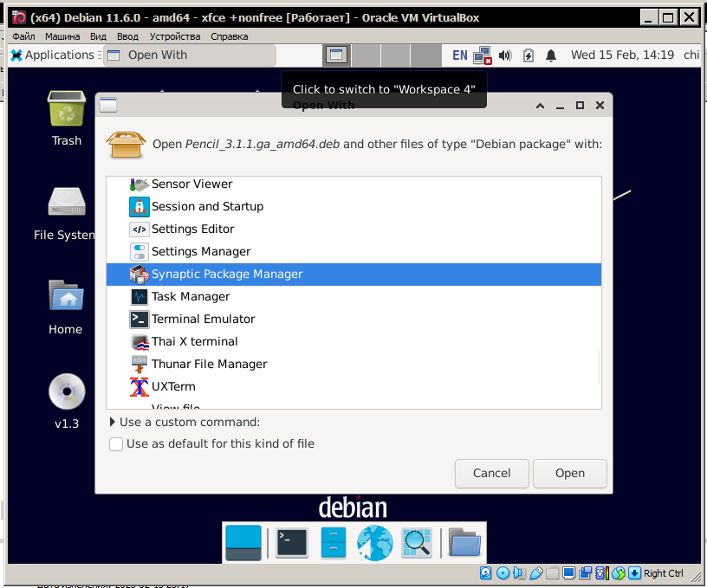This screenshot has height=588, width=707.
Task: Select Synaptic Package Manager row
Action: click(354, 275)
